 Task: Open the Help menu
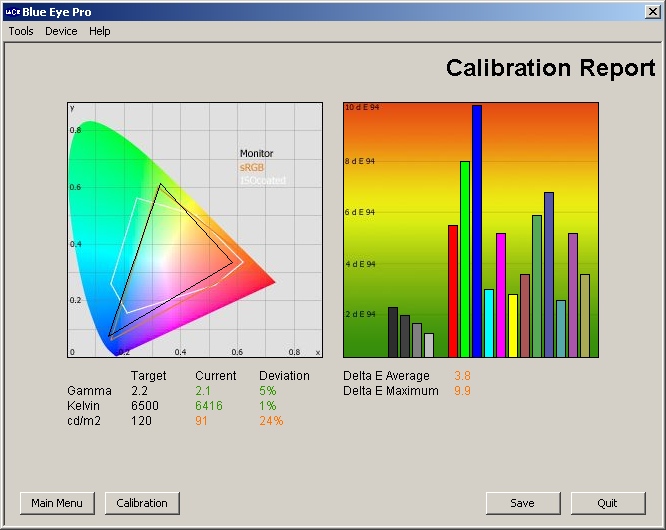pos(99,31)
